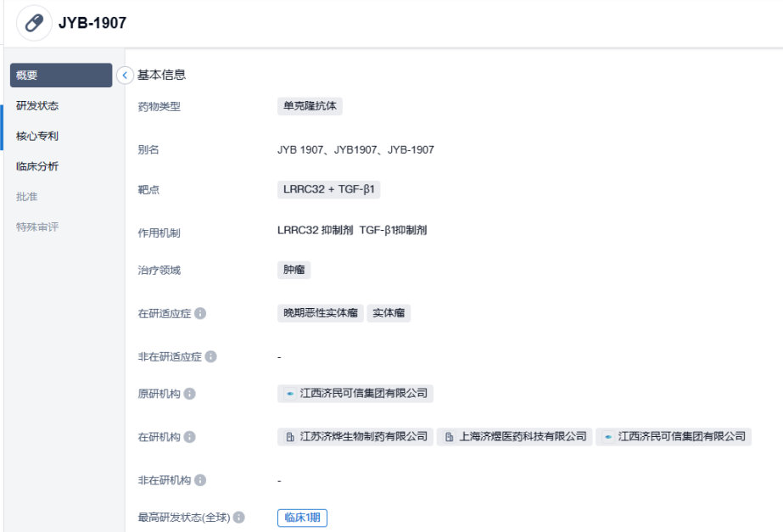Screen dimensions: 783x532
Task: Click the 实体瘤 indication tag
Action: pos(389,313)
